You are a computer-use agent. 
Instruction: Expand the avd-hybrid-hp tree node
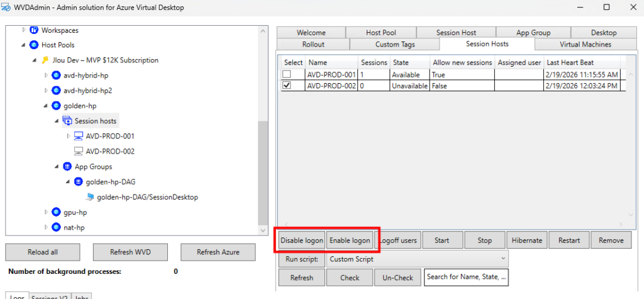46,76
